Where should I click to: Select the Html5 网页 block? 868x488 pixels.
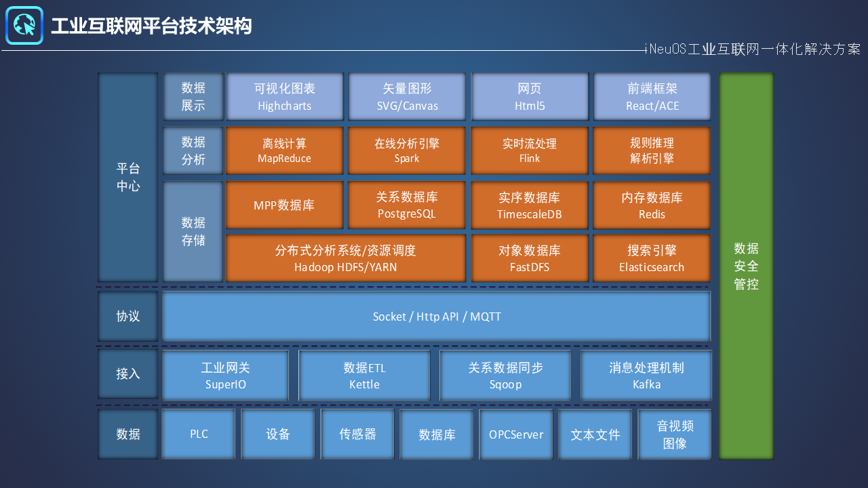tap(530, 97)
